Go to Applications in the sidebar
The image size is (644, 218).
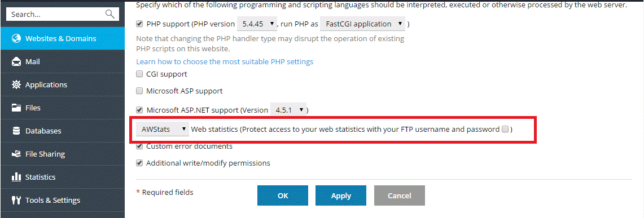pos(63,85)
